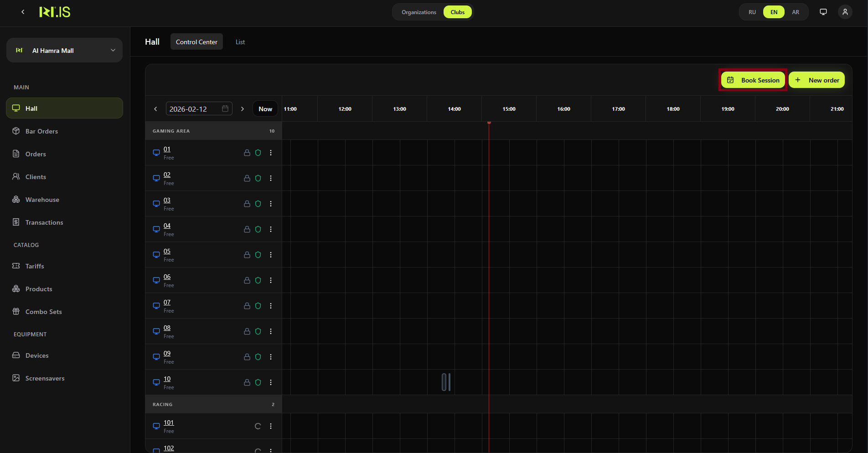Click the back arrow beside RLIS logo
Image resolution: width=868 pixels, height=453 pixels.
pos(23,12)
